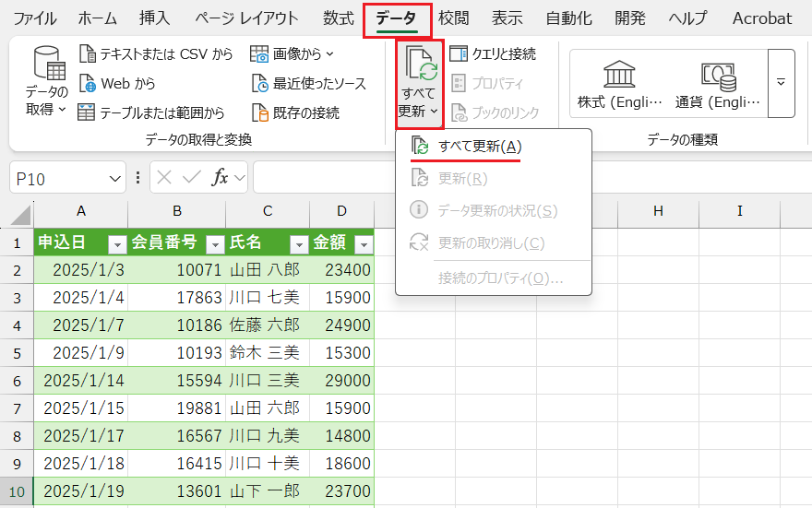Click Web から data source
Viewport: 812px width, 508px height.
point(117,83)
